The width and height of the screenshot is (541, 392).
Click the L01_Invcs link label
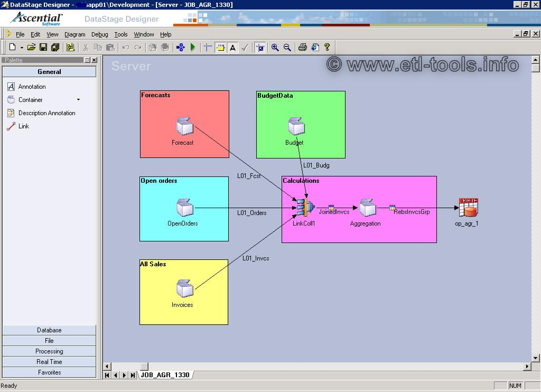pyautogui.click(x=256, y=258)
